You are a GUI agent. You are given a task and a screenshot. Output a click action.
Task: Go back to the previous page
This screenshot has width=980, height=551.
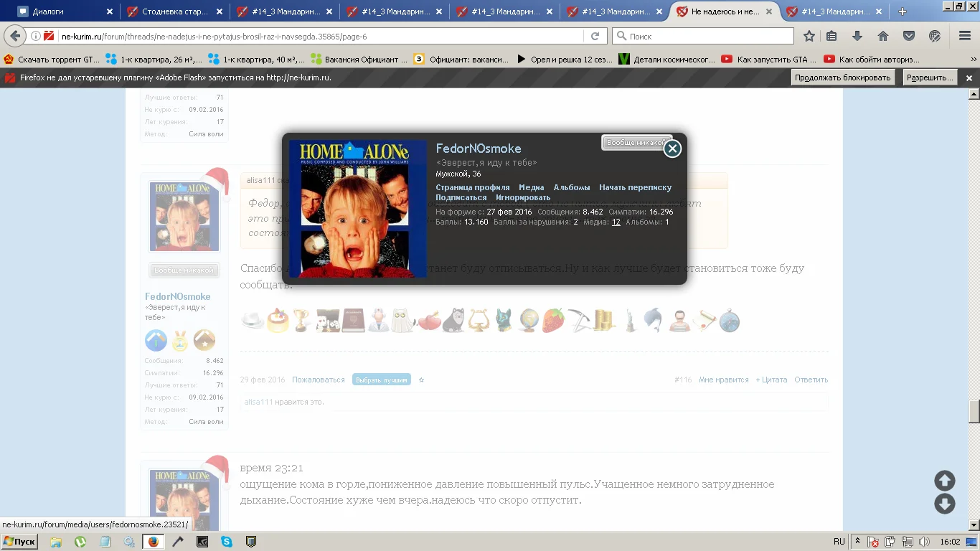pyautogui.click(x=15, y=36)
